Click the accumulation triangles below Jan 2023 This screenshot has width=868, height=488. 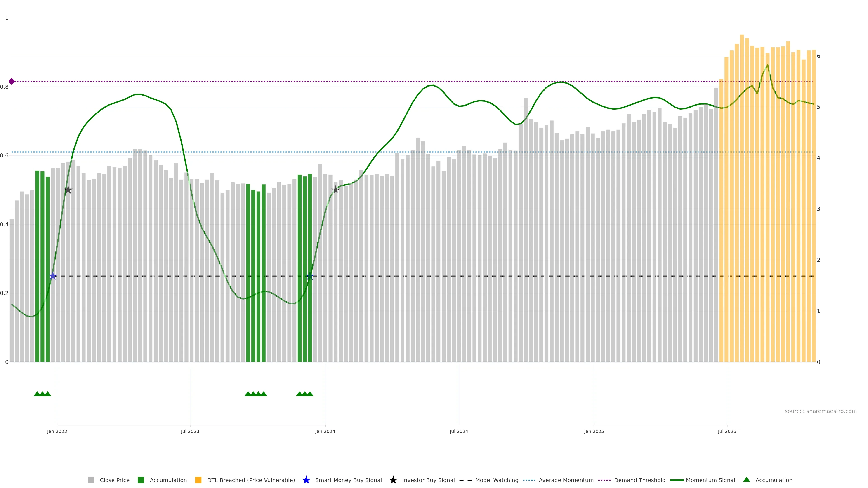[42, 394]
